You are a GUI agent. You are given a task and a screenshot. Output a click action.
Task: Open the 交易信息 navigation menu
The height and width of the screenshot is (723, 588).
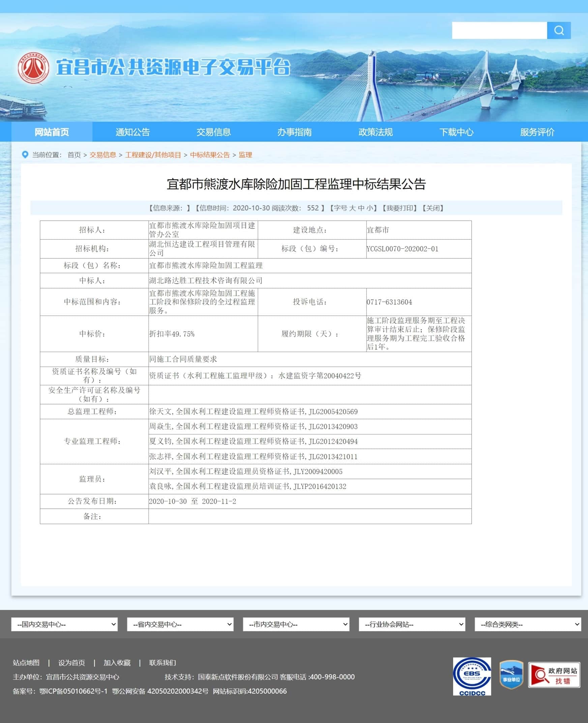[213, 132]
